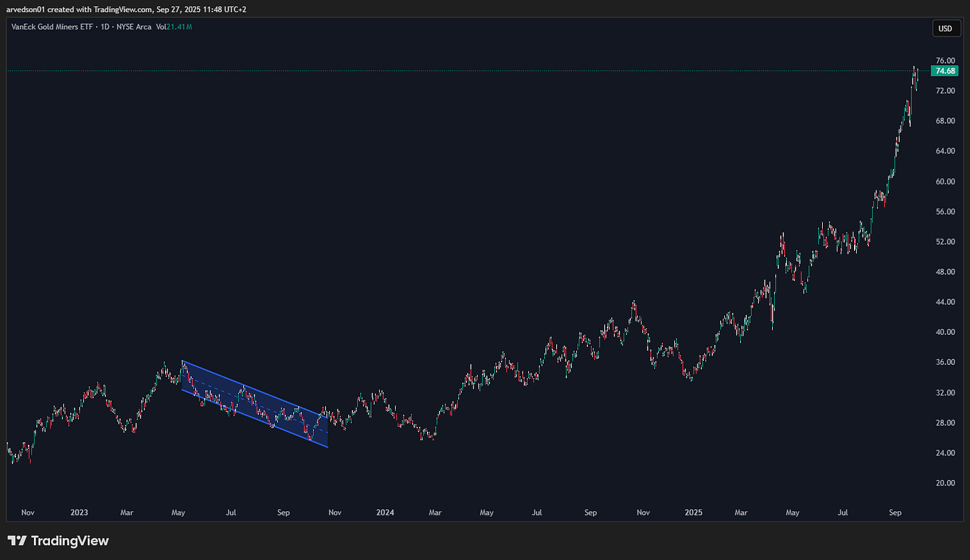Image resolution: width=970 pixels, height=560 pixels.
Task: Click the 60.00 price axis label
Action: 945,182
